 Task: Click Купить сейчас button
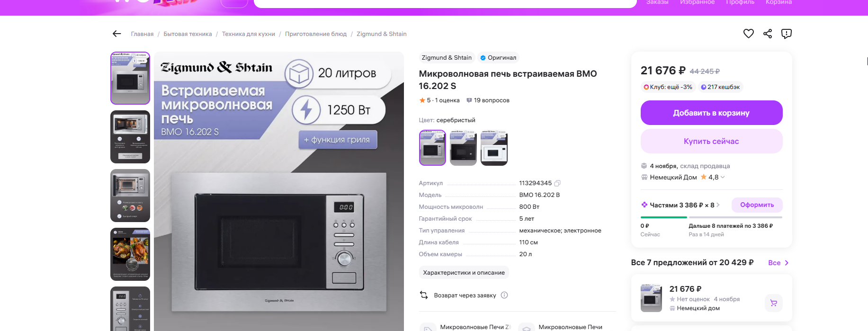pos(711,141)
